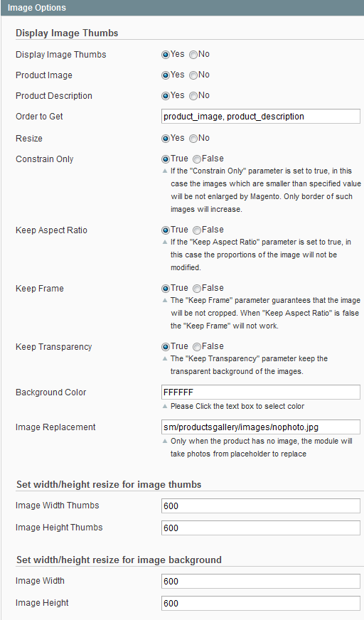Select True for Constrain Only
Viewport: 364px width, 620px height.
point(166,159)
